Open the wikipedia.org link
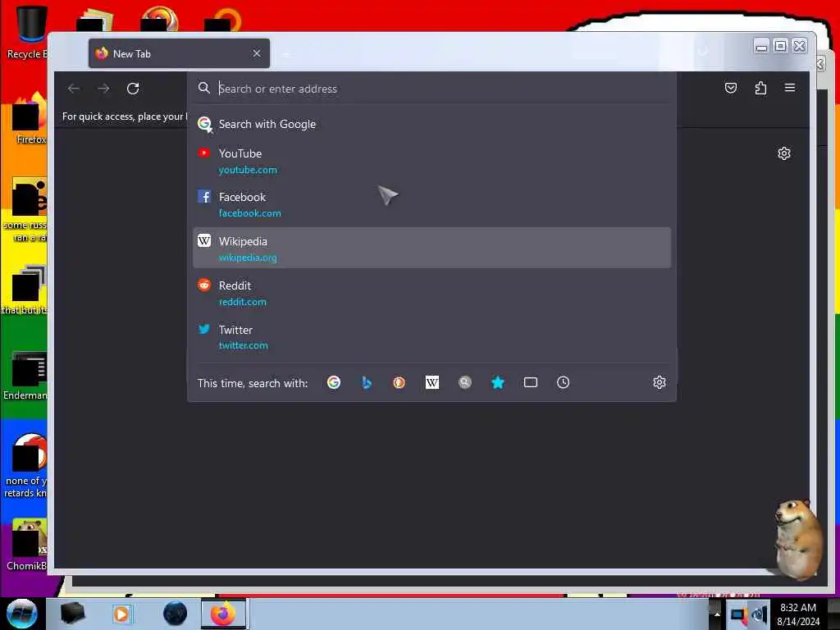This screenshot has height=630, width=840. point(248,258)
